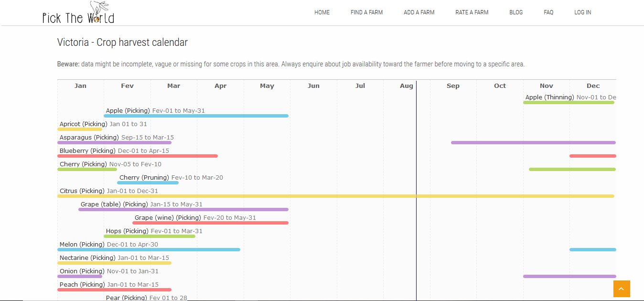Click the Peach (Picking) label
Image resolution: width=644 pixels, height=301 pixels.
click(82, 285)
